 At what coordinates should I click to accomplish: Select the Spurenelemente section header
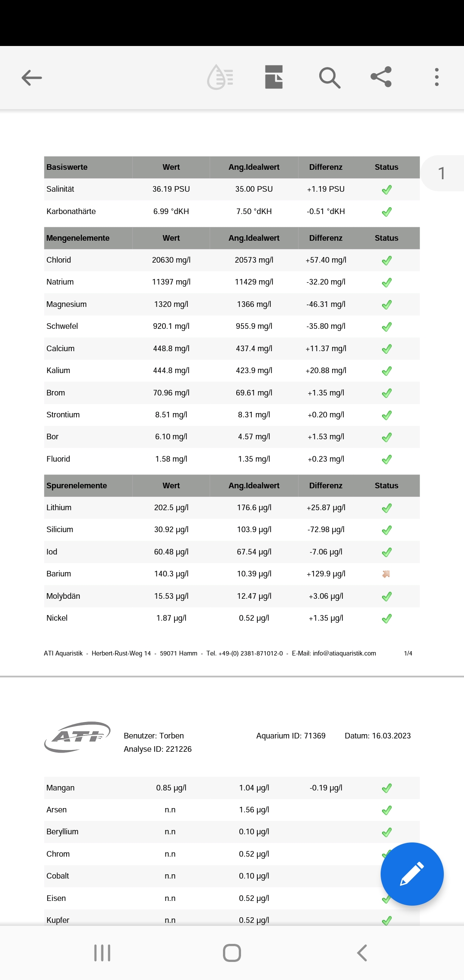coord(76,486)
